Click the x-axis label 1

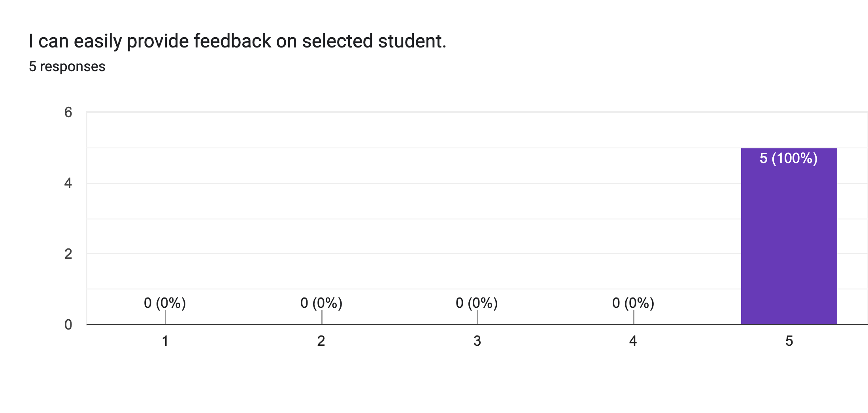[165, 341]
